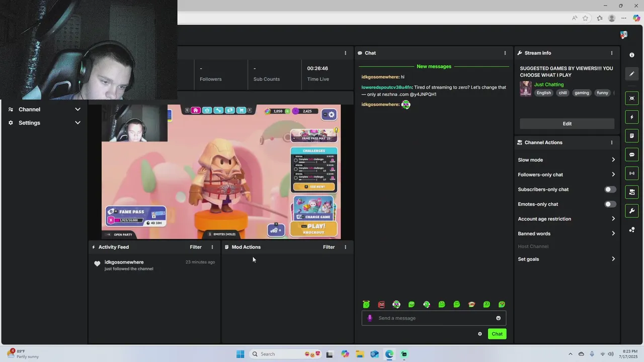Open the Chat panel three-dot menu

point(505,53)
